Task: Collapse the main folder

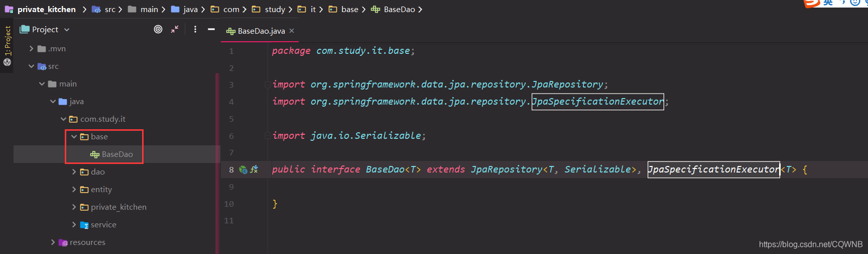Action: point(42,84)
